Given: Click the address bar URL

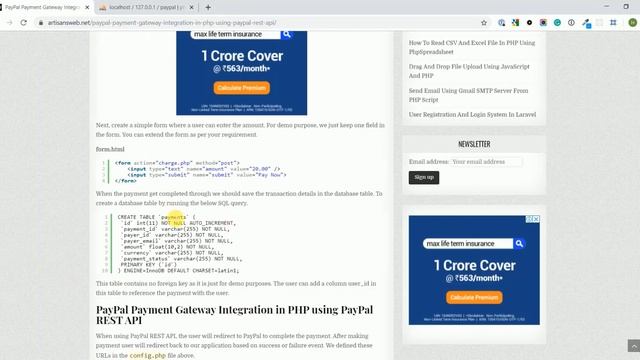Looking at the screenshot, I should click(x=162, y=23).
